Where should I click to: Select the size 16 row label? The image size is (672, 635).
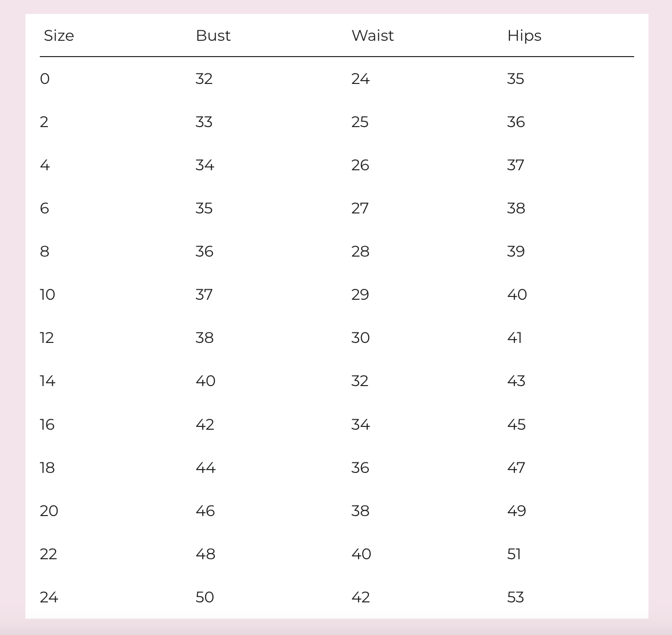[47, 424]
